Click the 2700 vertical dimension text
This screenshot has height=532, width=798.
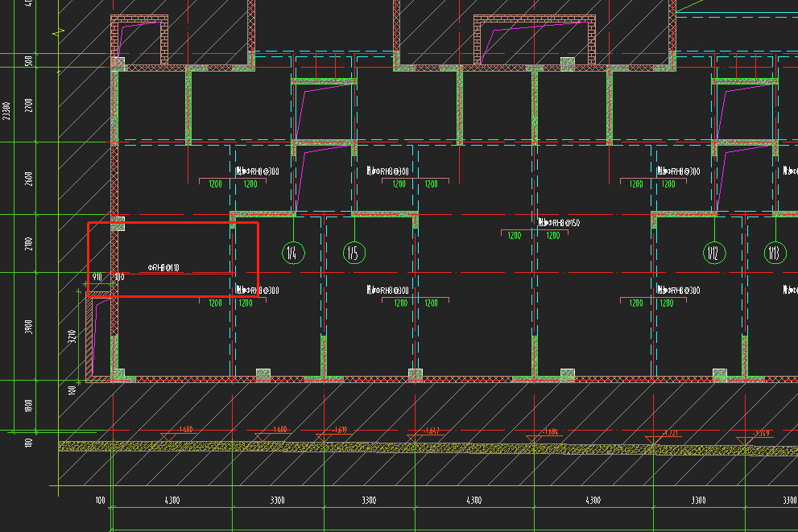click(x=29, y=109)
